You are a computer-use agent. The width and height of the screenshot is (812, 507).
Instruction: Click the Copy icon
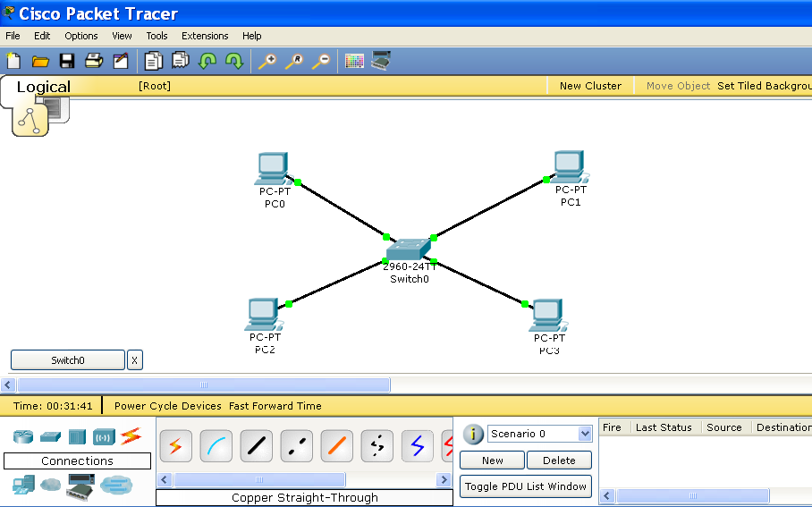(x=153, y=61)
